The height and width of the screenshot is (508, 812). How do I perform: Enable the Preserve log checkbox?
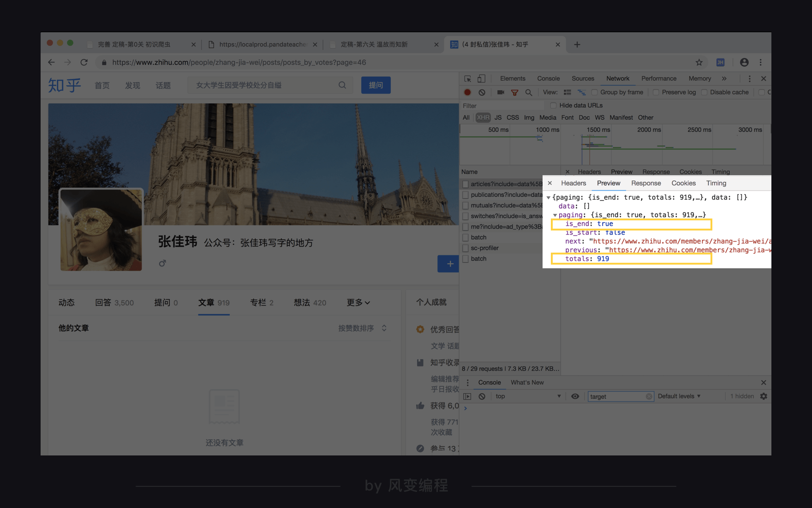click(656, 92)
